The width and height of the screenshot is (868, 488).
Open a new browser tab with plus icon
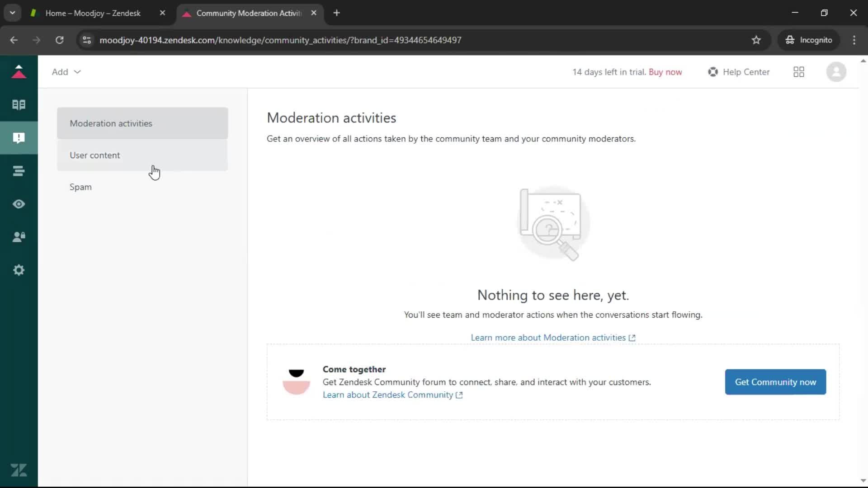[x=336, y=13]
